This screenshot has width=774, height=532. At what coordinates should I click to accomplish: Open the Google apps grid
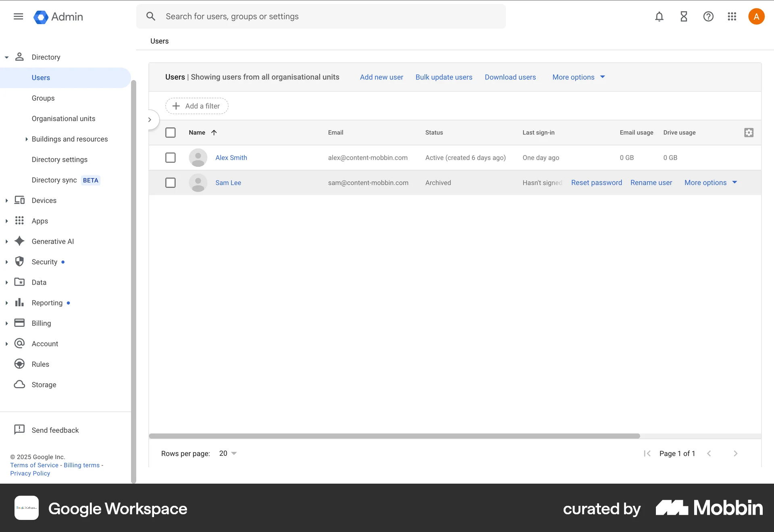tap(732, 17)
